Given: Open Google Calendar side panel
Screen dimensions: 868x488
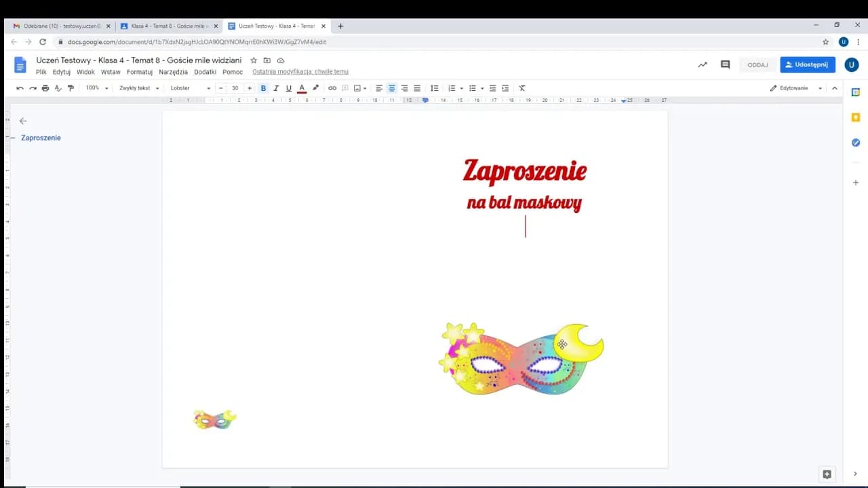Looking at the screenshot, I should click(x=855, y=91).
